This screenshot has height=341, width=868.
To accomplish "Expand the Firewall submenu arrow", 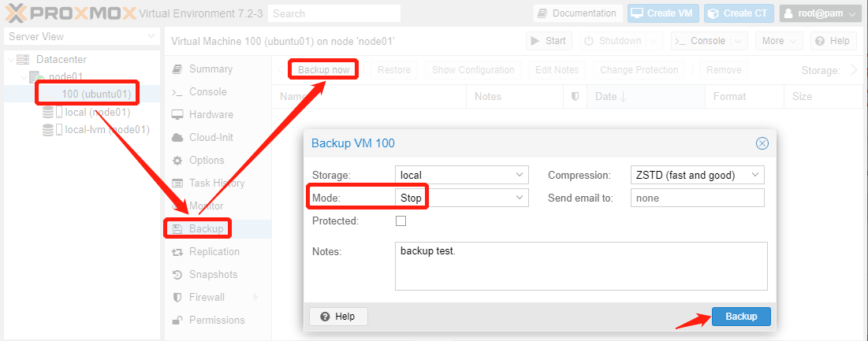I will click(255, 298).
